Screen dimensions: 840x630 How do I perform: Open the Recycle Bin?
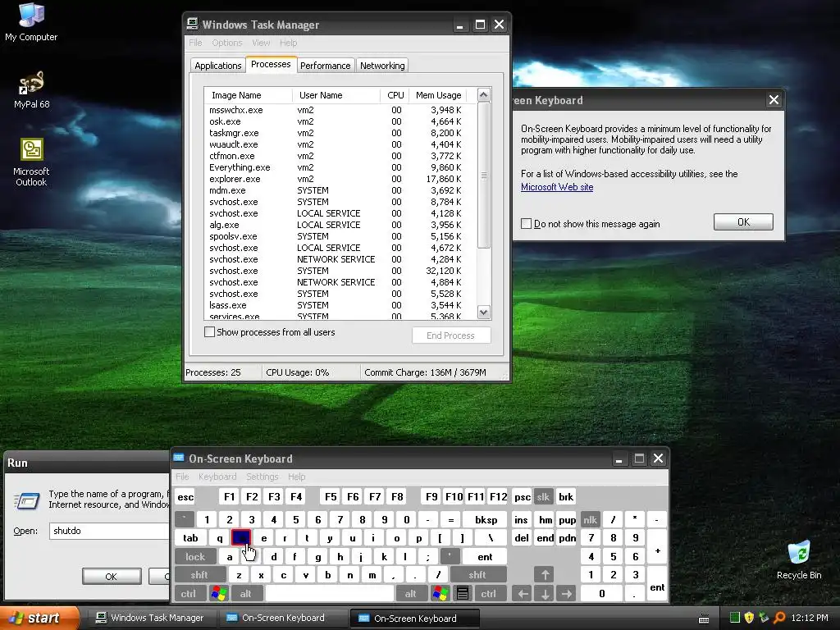[x=799, y=560]
